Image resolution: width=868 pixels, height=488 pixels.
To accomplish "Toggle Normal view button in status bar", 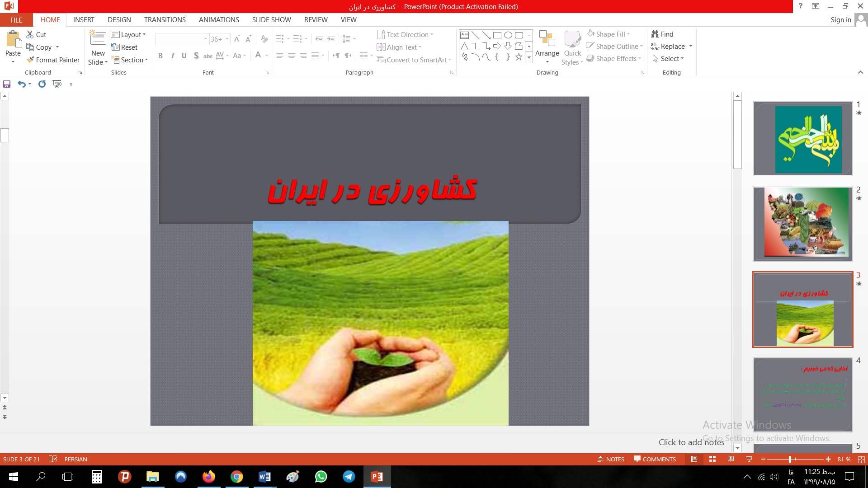I will (694, 459).
